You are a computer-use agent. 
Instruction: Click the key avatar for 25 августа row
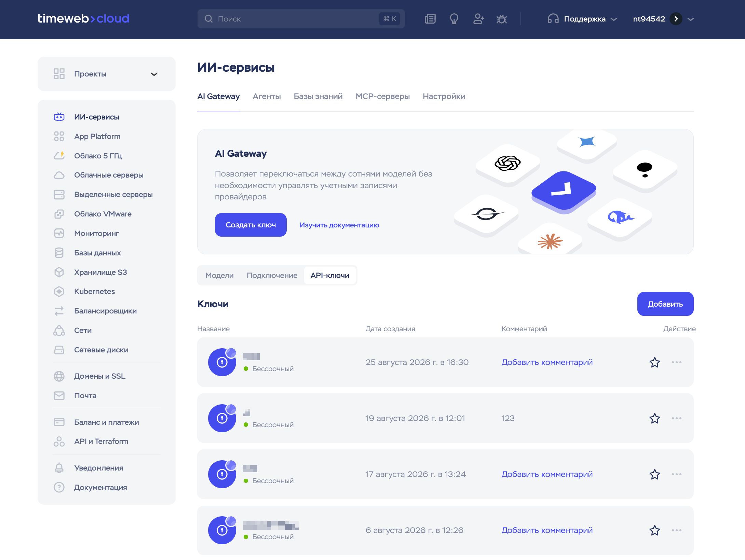222,362
